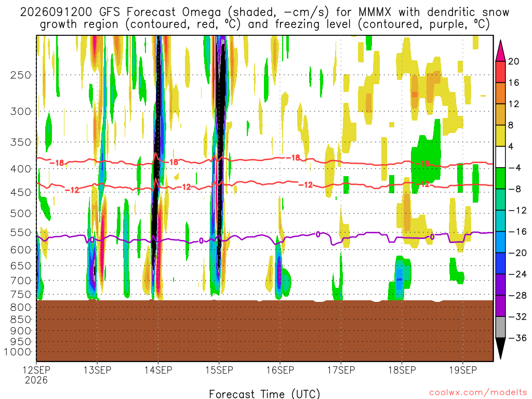The height and width of the screenshot is (399, 532).
Task: Click the green -4 to -8 legend band
Action: [500, 179]
